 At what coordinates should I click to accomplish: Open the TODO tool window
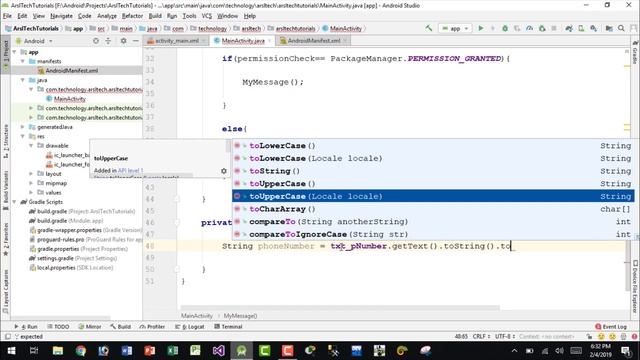click(58, 327)
